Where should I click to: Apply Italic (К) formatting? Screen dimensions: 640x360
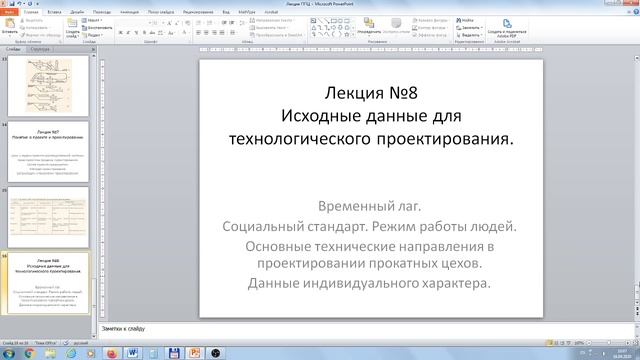coord(128,33)
